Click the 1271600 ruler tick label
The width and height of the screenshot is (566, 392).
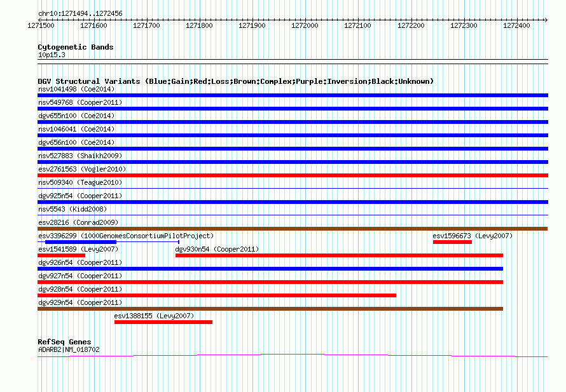(94, 25)
